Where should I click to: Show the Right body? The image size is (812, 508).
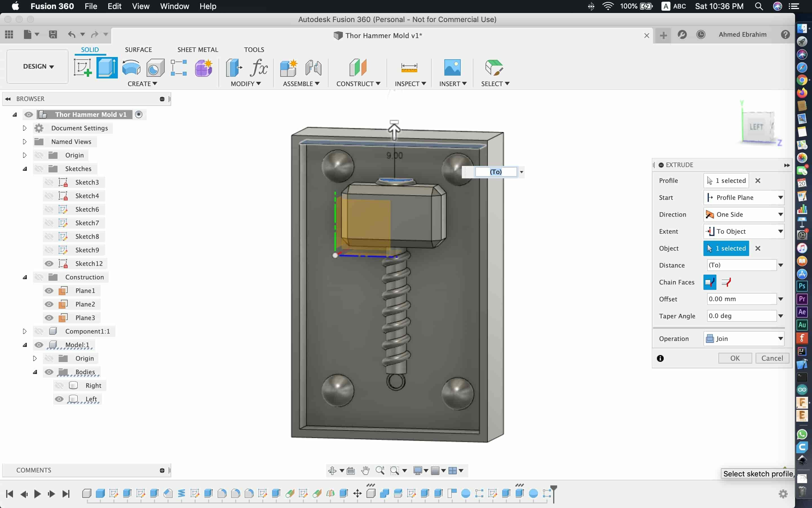click(x=59, y=385)
